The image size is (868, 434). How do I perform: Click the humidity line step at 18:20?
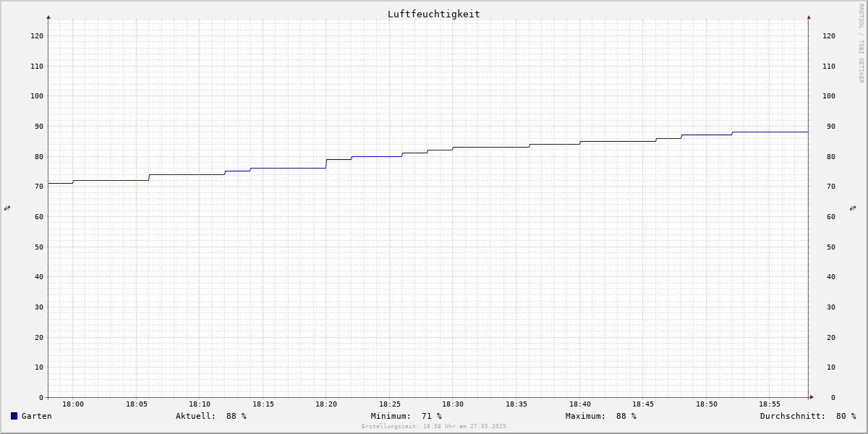click(326, 163)
